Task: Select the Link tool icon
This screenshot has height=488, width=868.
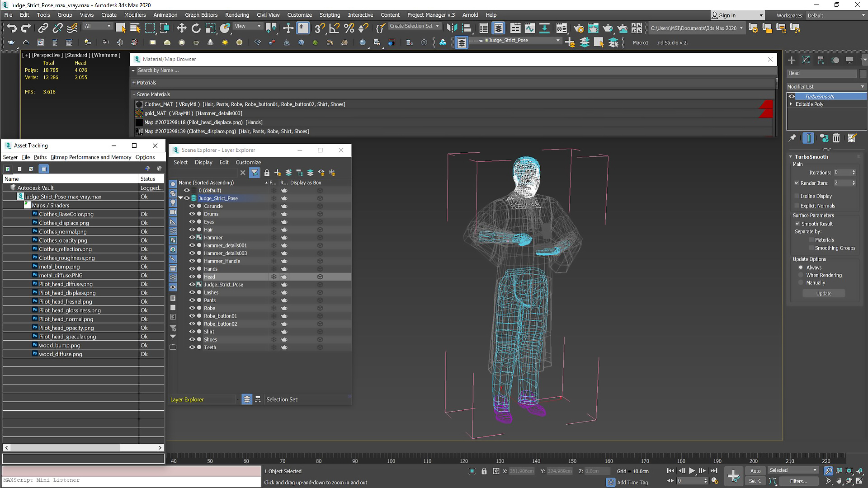Action: point(43,28)
